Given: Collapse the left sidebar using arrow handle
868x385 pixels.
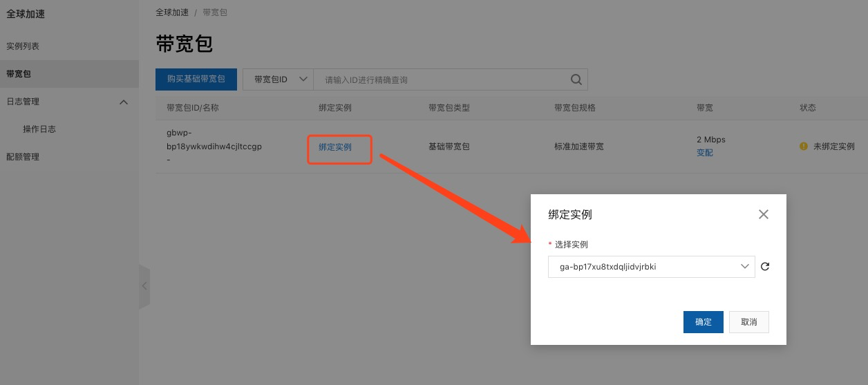Looking at the screenshot, I should pyautogui.click(x=144, y=286).
